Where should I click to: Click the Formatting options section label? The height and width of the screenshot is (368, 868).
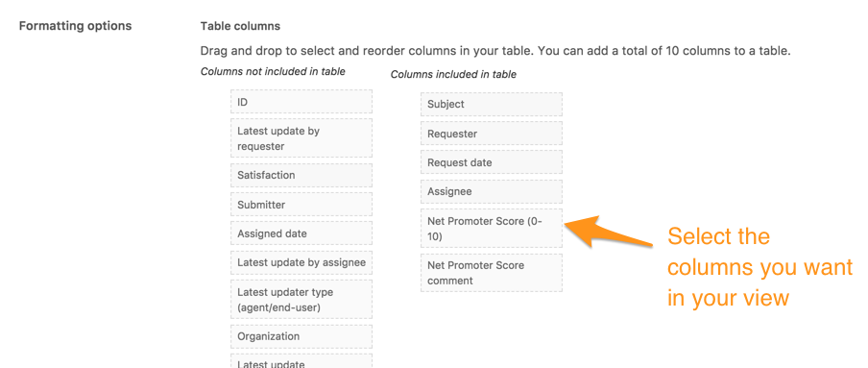[x=75, y=26]
